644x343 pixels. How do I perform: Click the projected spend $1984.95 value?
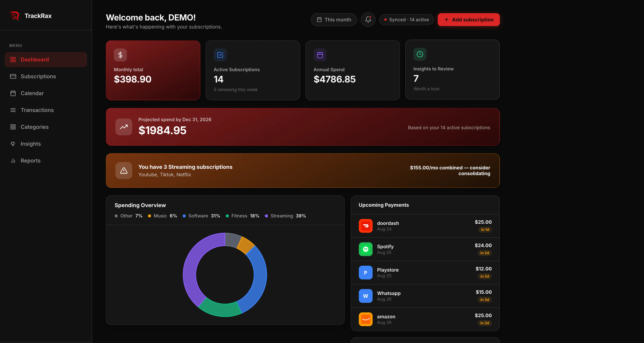tap(163, 130)
